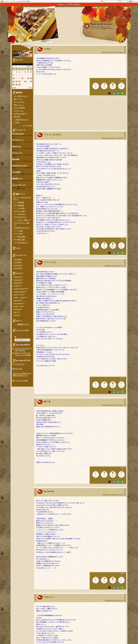The height and width of the screenshot is (644, 138).
Task: Share Everything post on X
Action: [109, 588]
